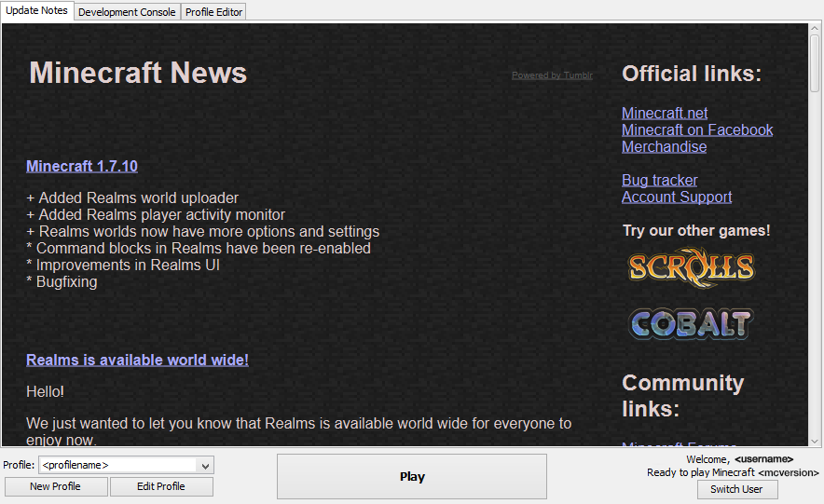Expand the Profile dropdown arrow
This screenshot has height=504, width=824.
tap(205, 466)
